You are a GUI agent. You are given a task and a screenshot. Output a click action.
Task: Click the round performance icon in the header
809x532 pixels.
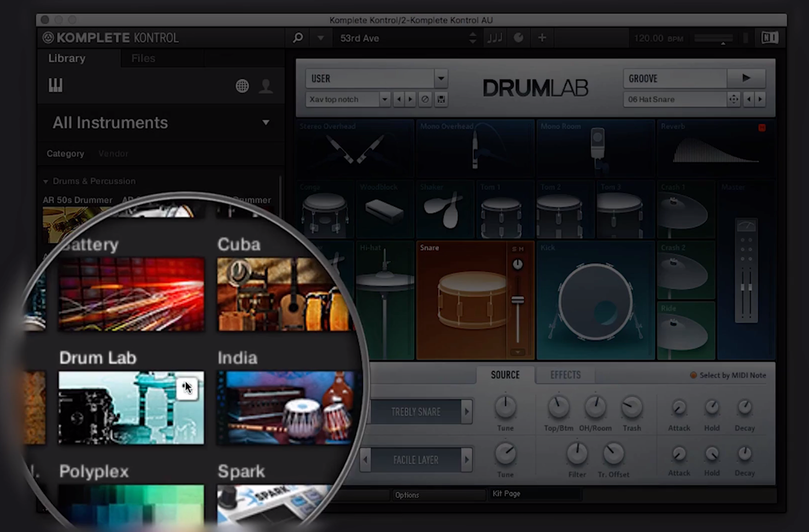tap(519, 38)
